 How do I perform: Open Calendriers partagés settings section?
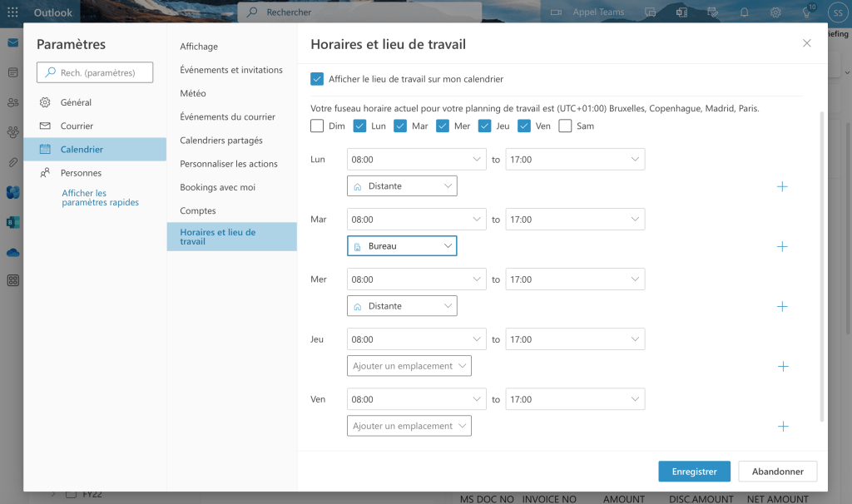pos(221,141)
